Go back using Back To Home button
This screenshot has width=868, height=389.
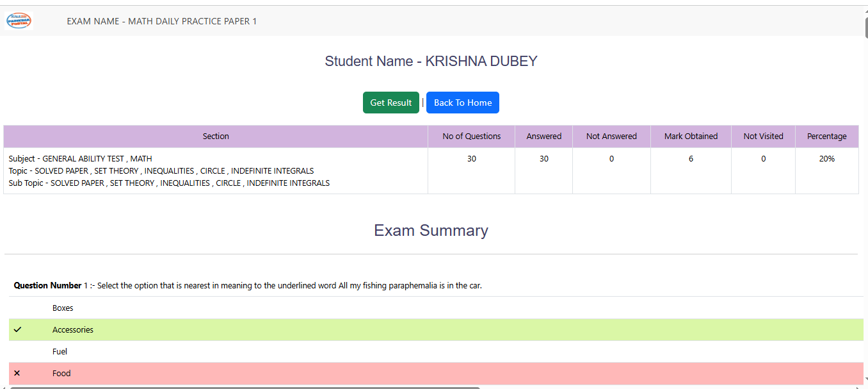tap(462, 103)
